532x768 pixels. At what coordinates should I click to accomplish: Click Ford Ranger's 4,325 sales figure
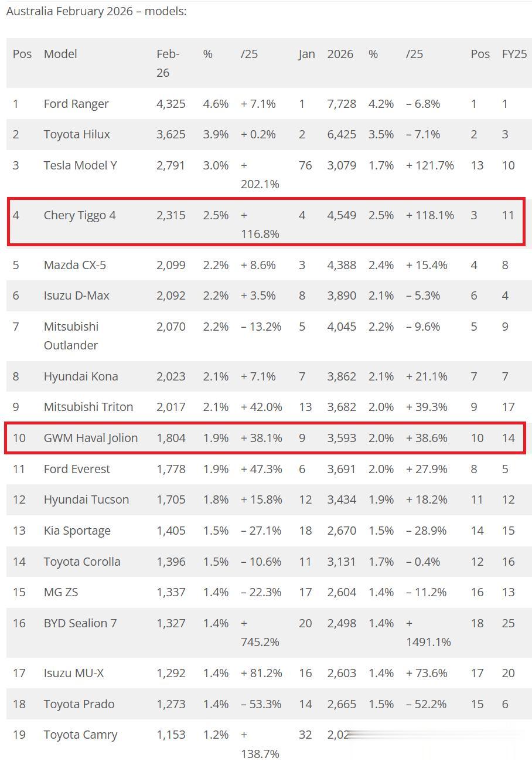tap(170, 104)
